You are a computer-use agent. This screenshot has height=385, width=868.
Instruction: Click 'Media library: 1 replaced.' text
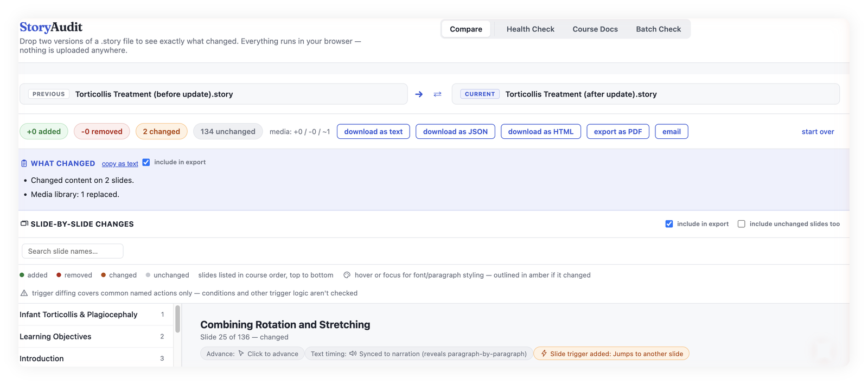[x=75, y=195]
